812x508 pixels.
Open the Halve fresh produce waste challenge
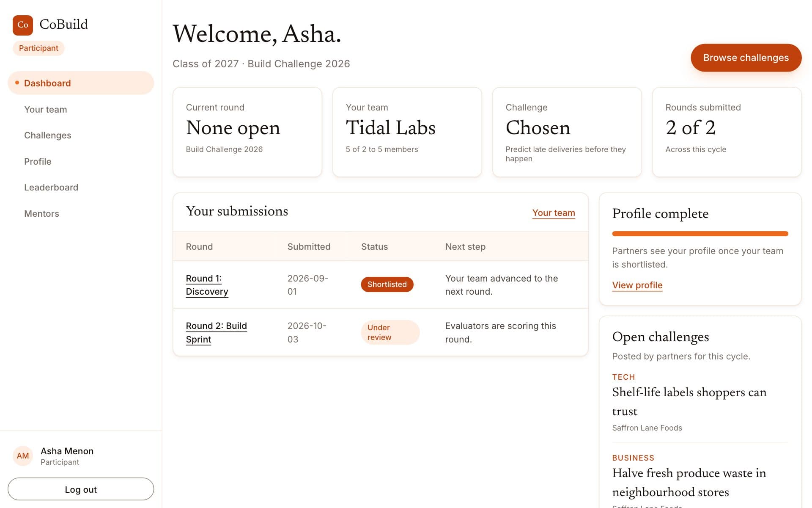pos(689,483)
